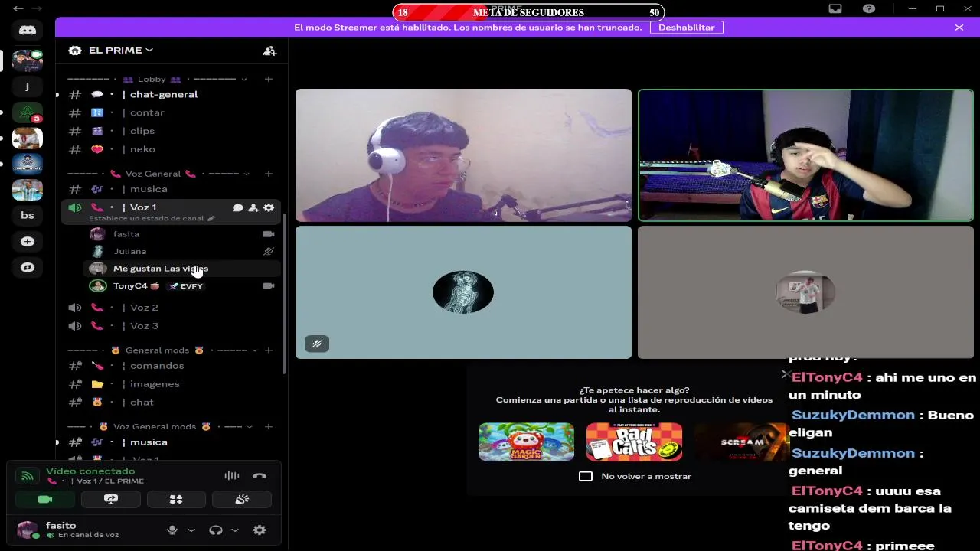Click the camera icon beside fasita
The image size is (980, 551).
pyautogui.click(x=269, y=234)
